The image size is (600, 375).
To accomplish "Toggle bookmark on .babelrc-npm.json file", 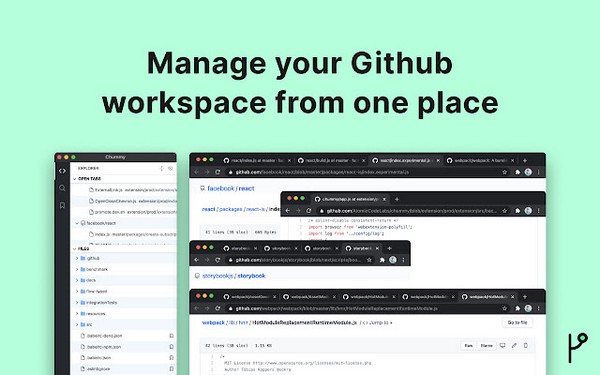I will 171,347.
